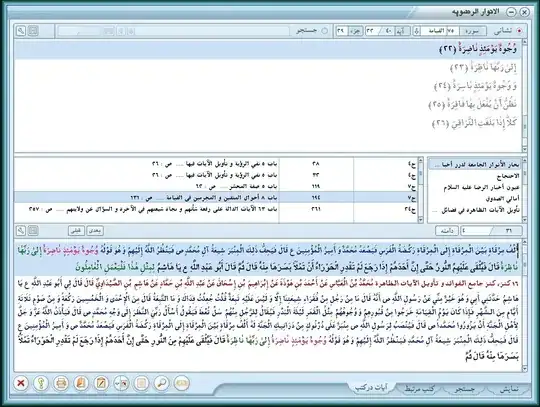Screen dimensions: 540x407
Task: Click the red X icon in bottom toolbar
Action: (x=21, y=383)
